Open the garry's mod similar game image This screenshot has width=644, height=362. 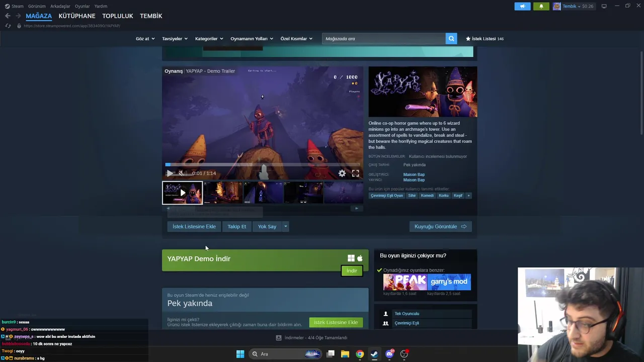(449, 282)
